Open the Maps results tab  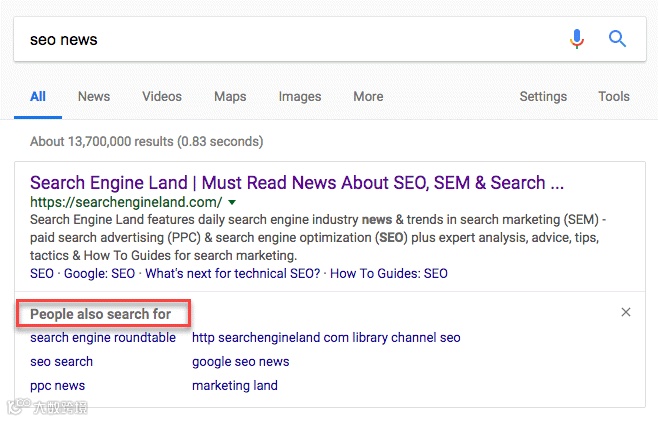pos(230,97)
